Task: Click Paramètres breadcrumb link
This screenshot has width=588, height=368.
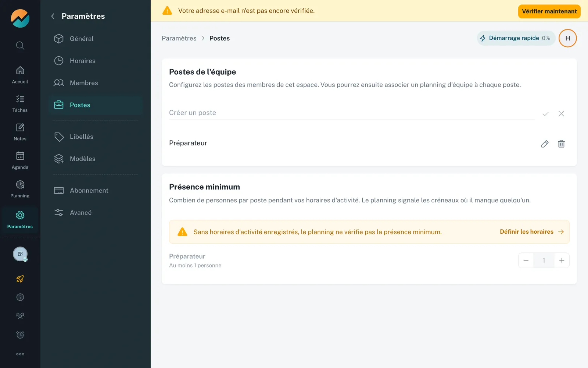Action: 179,38
